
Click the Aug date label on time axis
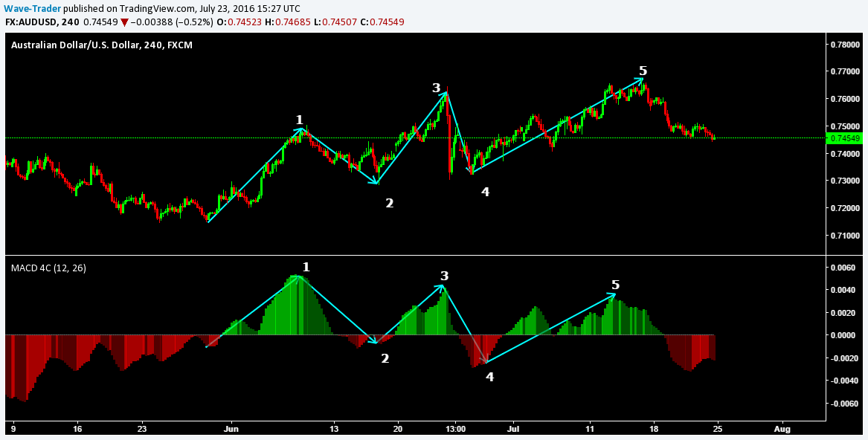point(782,429)
